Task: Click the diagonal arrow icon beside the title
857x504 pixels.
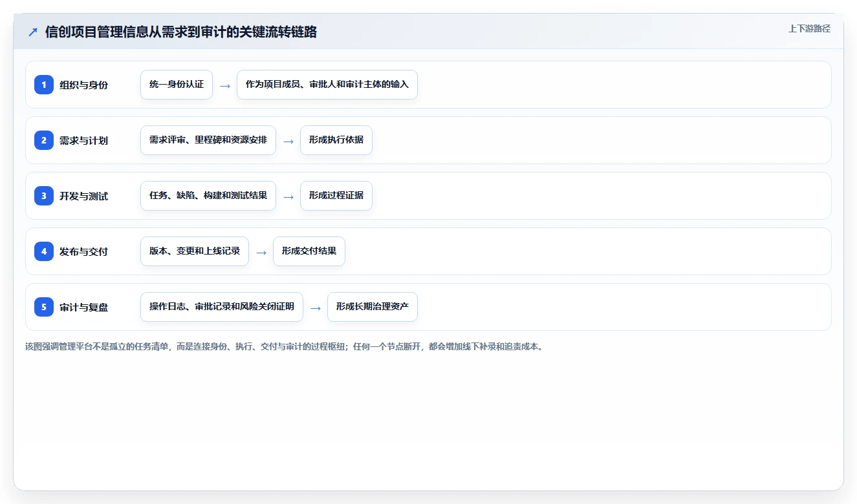Action: coord(33,32)
